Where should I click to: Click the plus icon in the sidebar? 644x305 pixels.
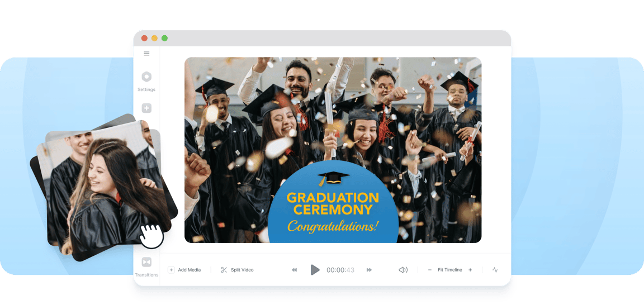coord(146,108)
